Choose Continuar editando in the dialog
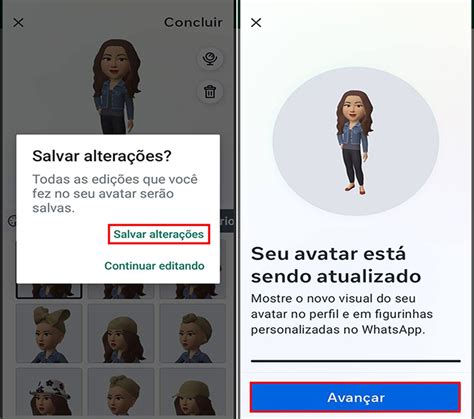The height and width of the screenshot is (419, 474). (x=154, y=266)
